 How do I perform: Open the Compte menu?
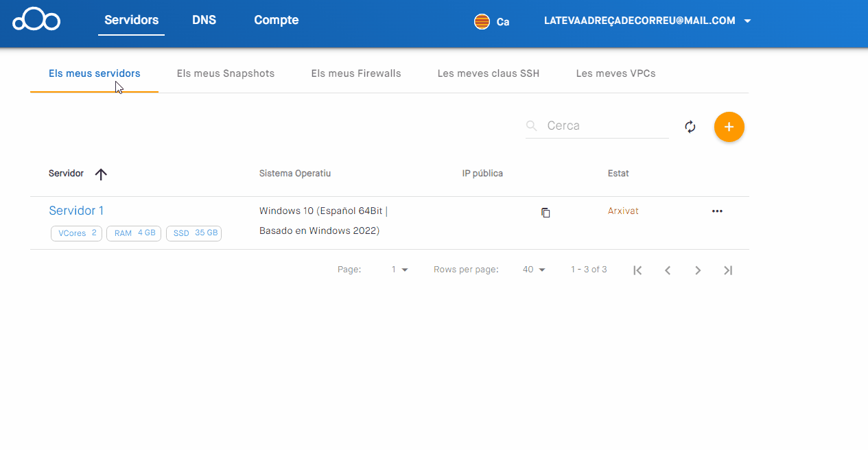pyautogui.click(x=276, y=20)
